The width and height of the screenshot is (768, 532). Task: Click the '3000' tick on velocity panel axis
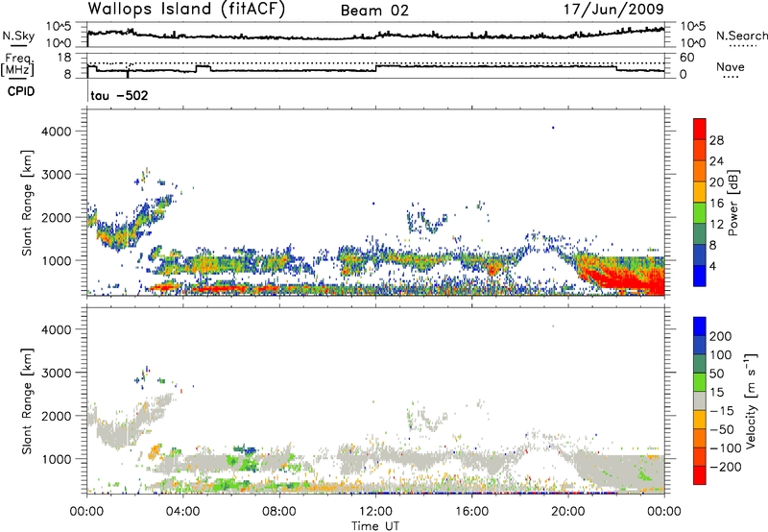[56, 373]
